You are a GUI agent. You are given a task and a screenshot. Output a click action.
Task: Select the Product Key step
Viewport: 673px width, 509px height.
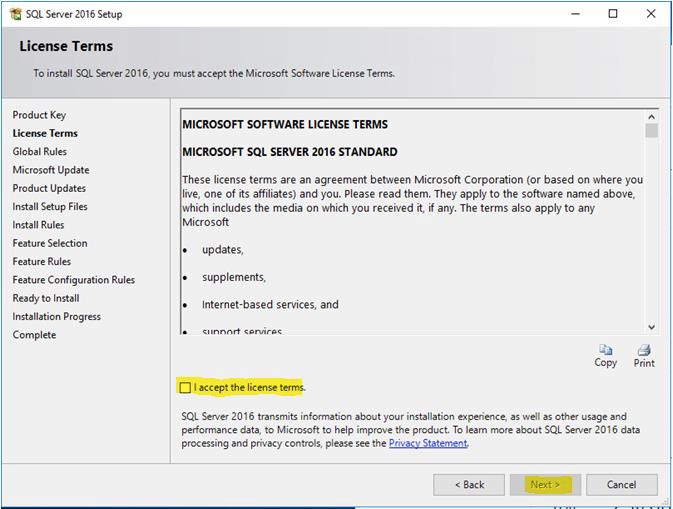pyautogui.click(x=39, y=115)
